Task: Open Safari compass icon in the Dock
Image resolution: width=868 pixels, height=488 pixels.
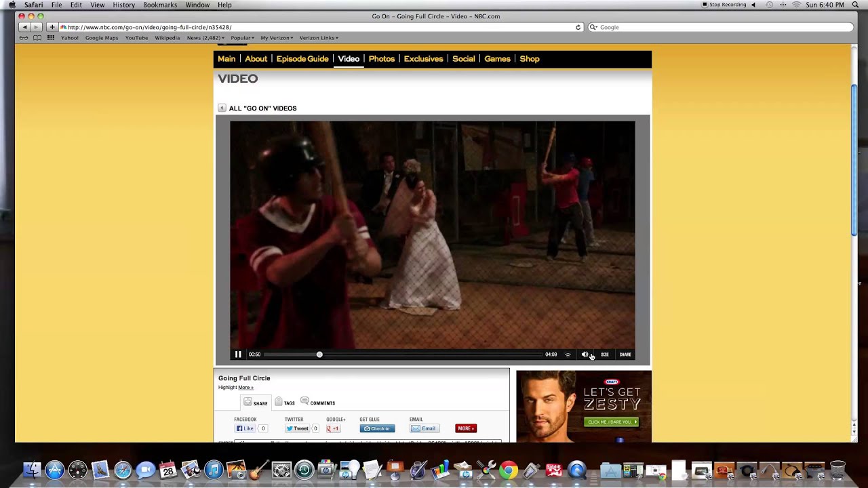Action: pos(123,470)
